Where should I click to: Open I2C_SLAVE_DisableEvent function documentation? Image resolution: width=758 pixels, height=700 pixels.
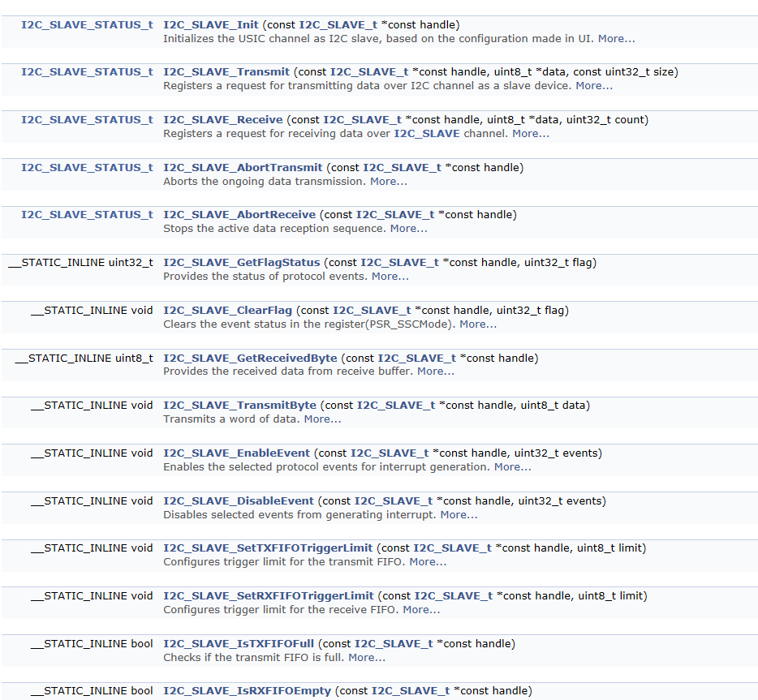[239, 501]
